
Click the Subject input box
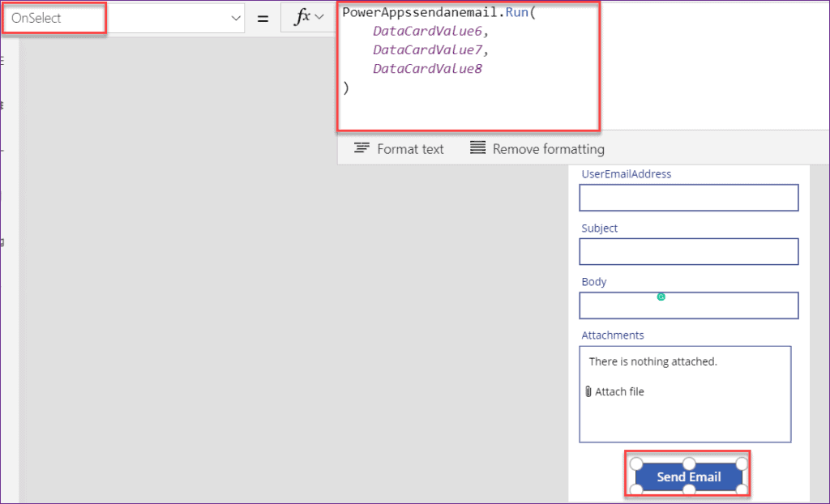(688, 251)
